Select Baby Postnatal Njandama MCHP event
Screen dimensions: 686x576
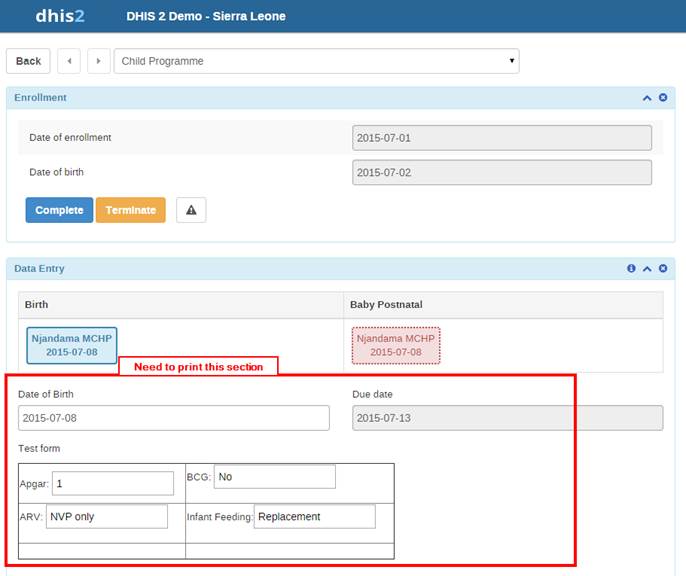(396, 345)
